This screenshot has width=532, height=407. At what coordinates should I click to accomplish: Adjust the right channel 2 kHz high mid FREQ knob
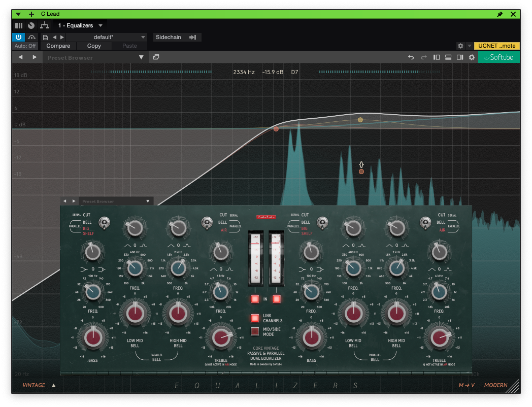396,268
